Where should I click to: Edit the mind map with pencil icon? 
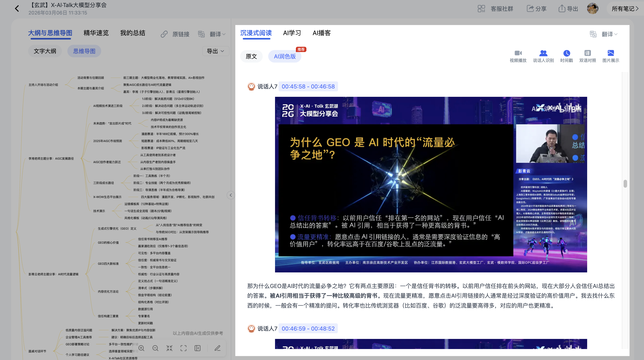[x=218, y=348]
